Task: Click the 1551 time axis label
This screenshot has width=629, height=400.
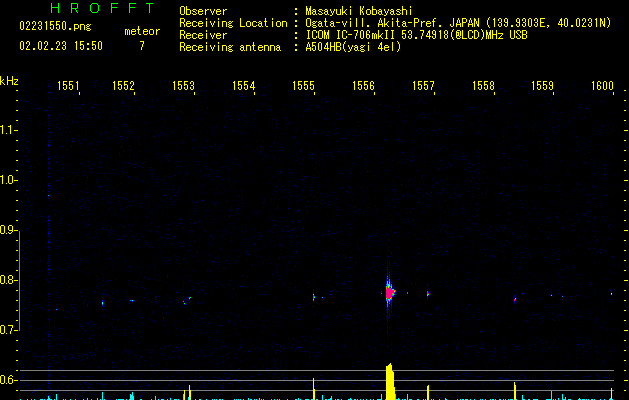Action: 68,86
